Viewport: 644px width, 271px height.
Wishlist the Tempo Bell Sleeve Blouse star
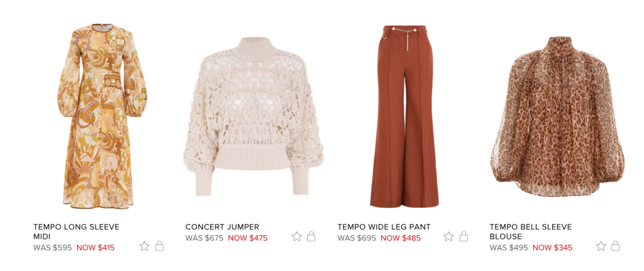point(601,247)
